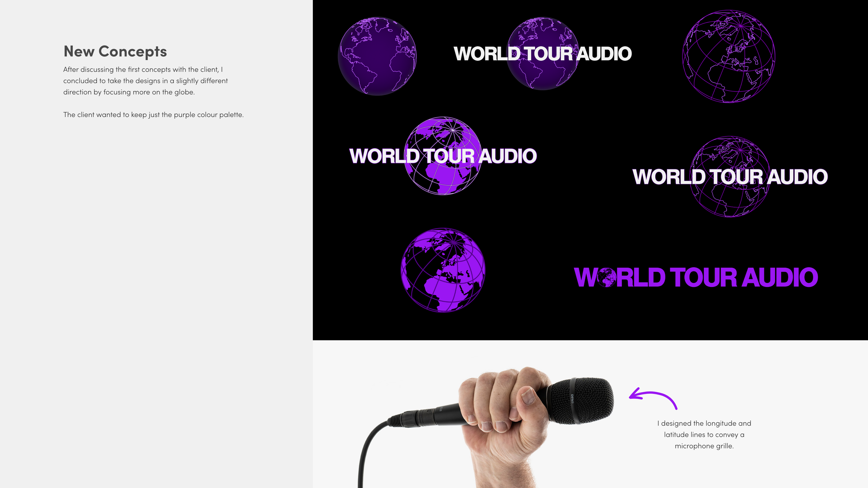Screen dimensions: 868x488
Task: Click the WORLD TOUR AUDIO logo over wireframe outline globe
Action: [x=730, y=177]
